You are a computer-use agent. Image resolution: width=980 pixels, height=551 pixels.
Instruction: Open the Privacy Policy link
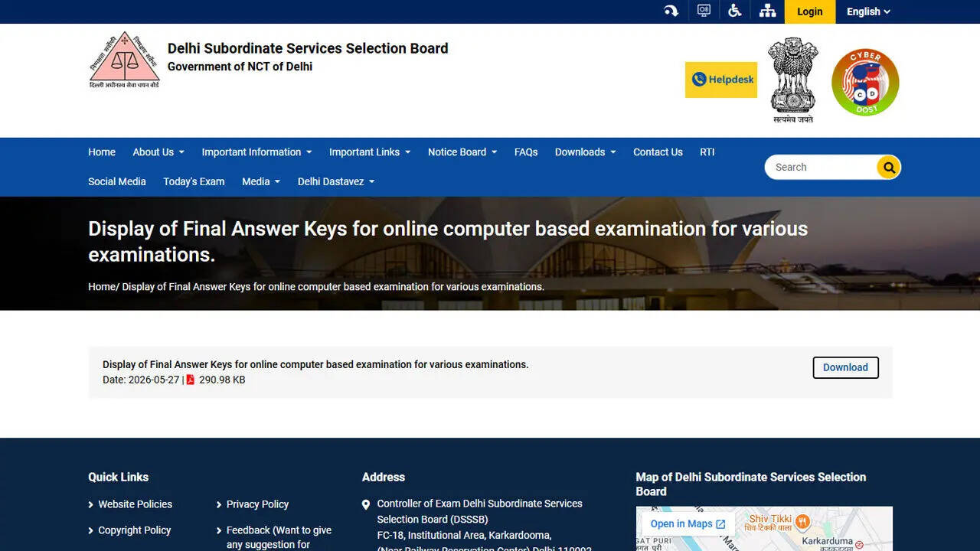click(257, 504)
